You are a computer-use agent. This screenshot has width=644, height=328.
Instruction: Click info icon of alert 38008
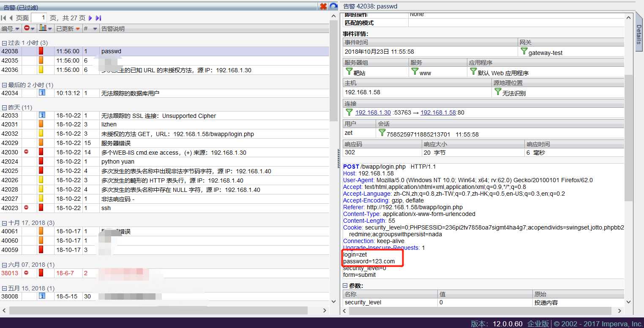tap(42, 295)
